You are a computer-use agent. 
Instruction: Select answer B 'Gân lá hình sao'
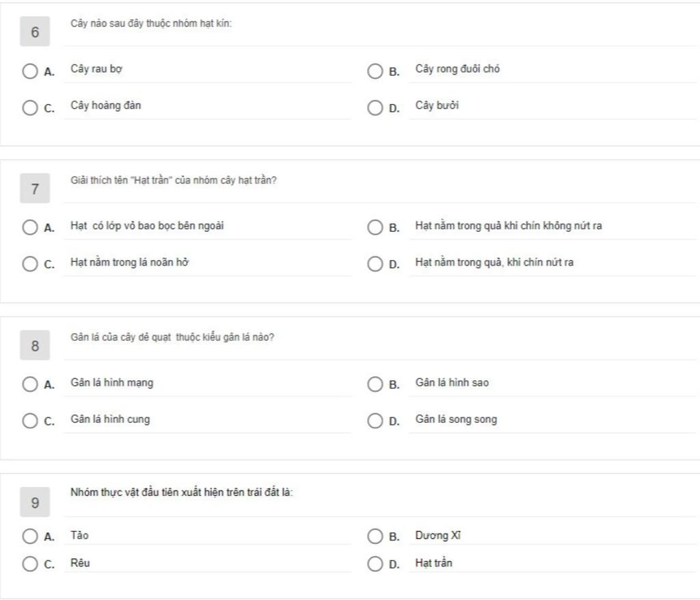[375, 384]
